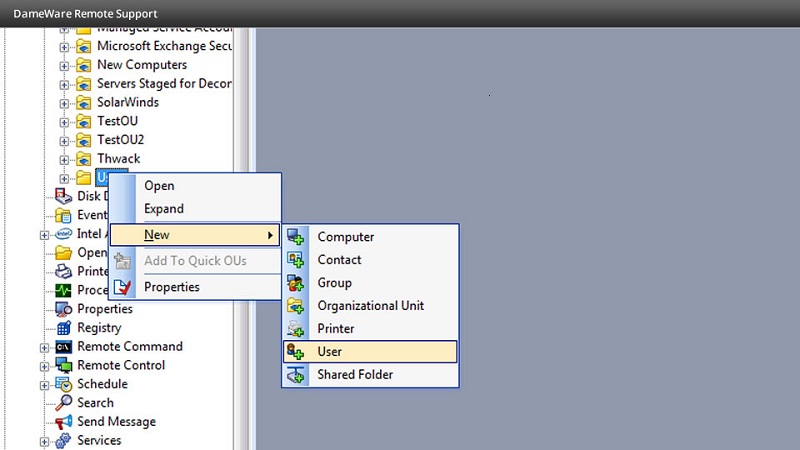Select Group in the New submenu

[370, 283]
